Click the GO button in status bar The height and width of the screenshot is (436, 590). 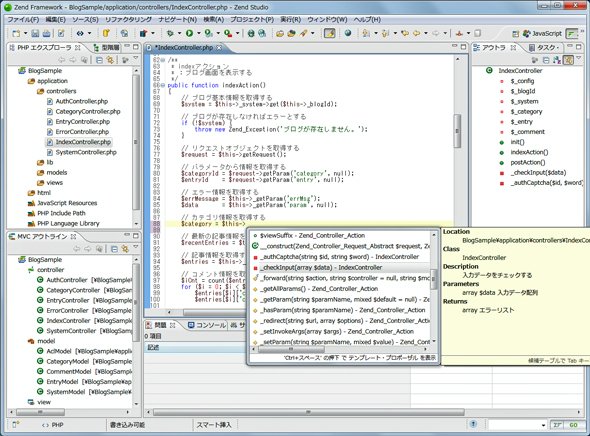(573, 425)
